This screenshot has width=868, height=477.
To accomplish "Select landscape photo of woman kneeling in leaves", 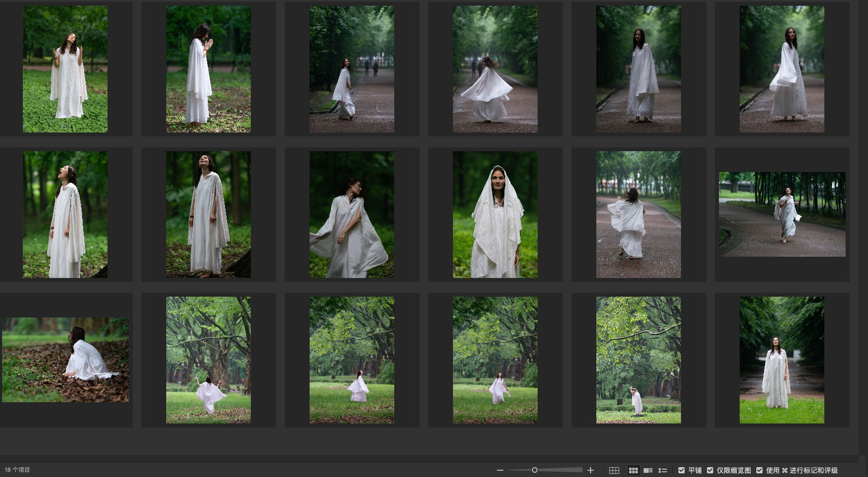I will click(x=65, y=360).
